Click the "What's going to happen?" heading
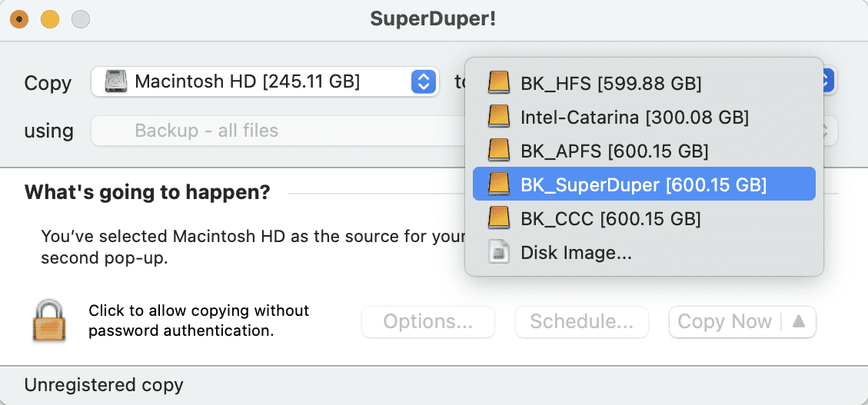 148,193
